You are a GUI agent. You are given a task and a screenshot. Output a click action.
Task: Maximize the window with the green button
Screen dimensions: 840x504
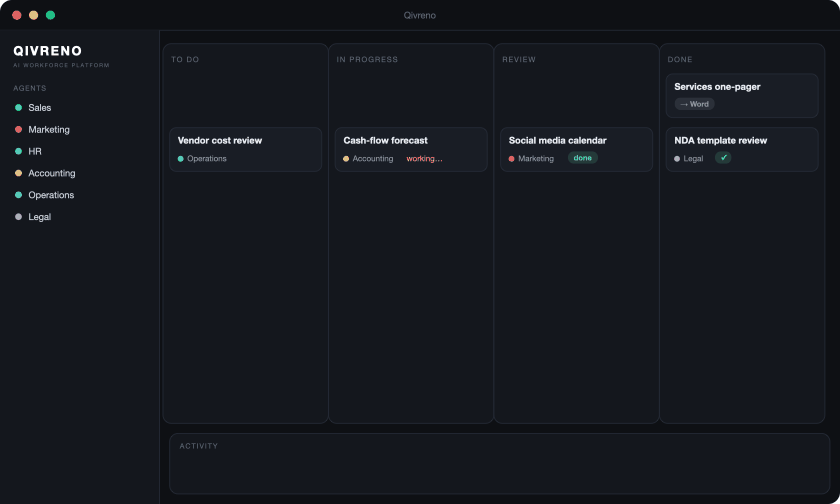[x=50, y=15]
